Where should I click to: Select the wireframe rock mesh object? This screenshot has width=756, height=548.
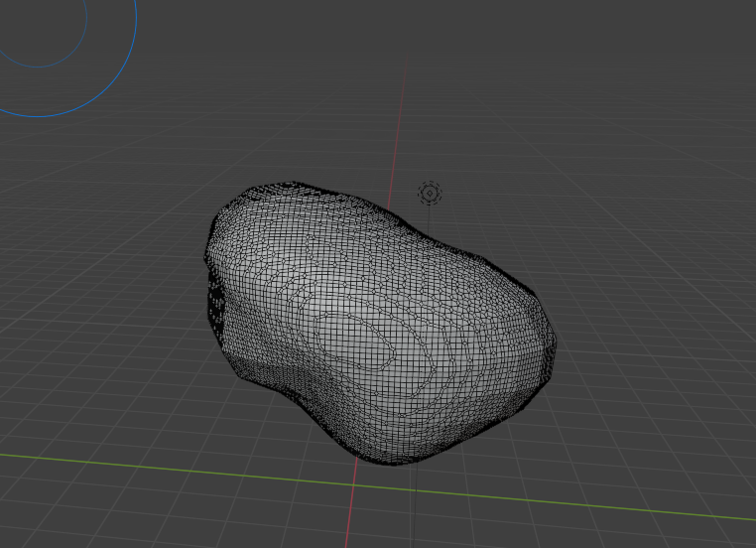pos(379,324)
